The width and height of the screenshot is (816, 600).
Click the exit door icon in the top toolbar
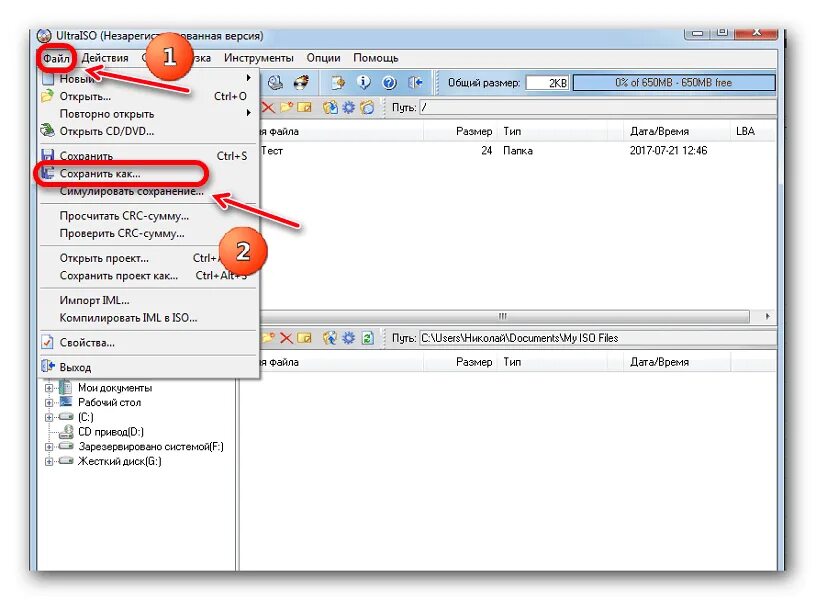(x=415, y=82)
